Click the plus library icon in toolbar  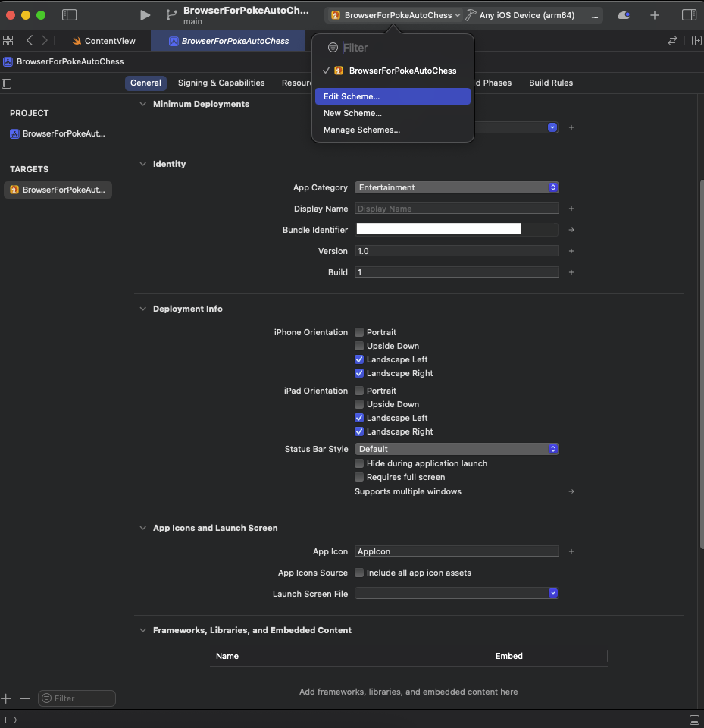tap(654, 15)
